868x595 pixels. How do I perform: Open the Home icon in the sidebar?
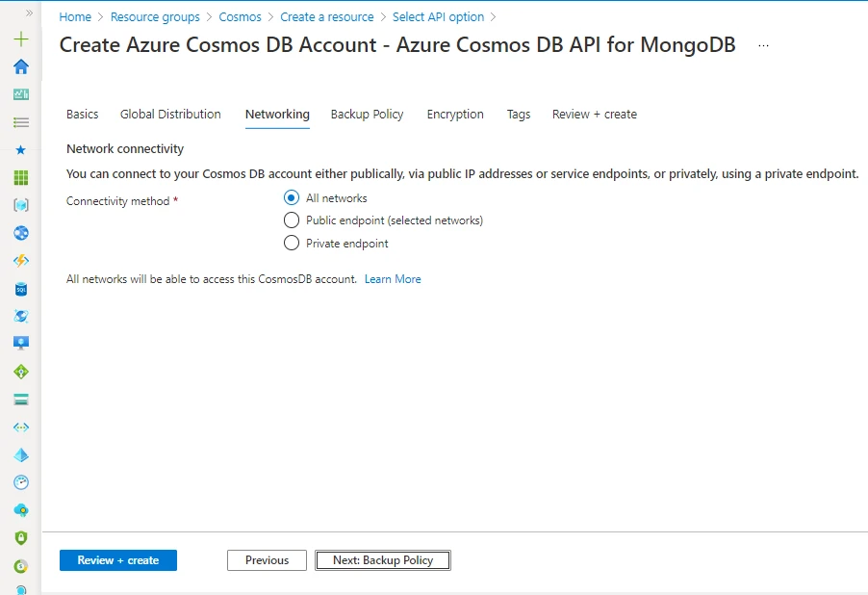19,67
